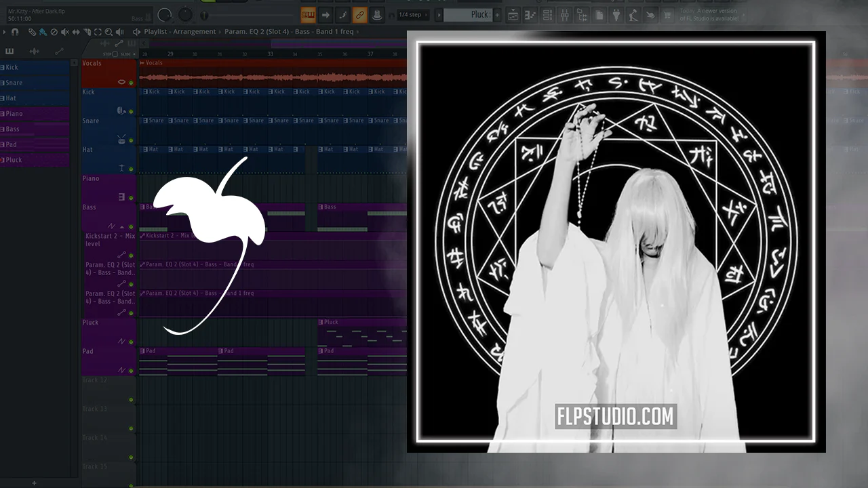Open the playlist view icon
868x488 pixels.
point(514,14)
